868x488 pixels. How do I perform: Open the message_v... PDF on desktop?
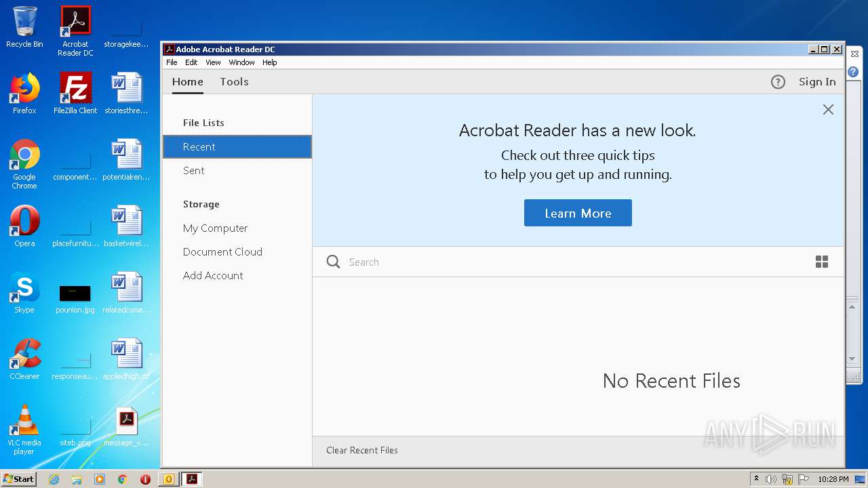(x=126, y=427)
